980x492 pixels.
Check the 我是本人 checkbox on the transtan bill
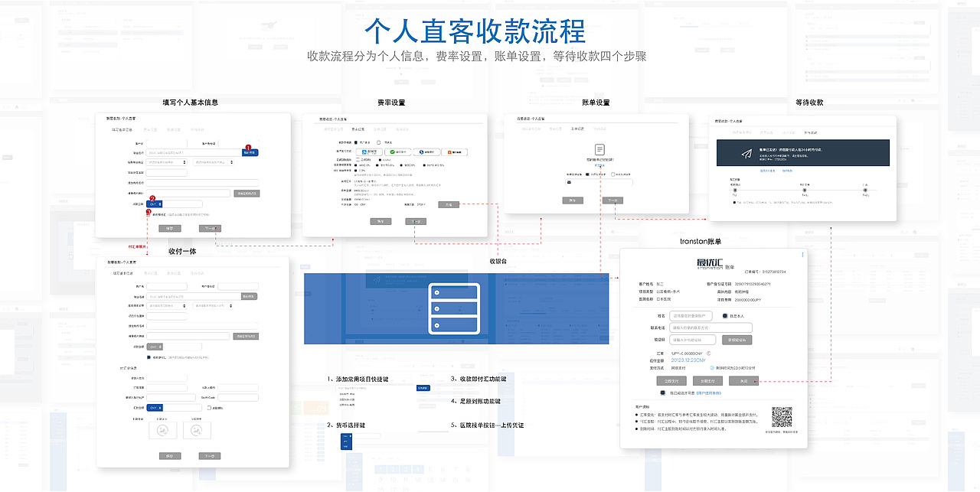(x=725, y=316)
